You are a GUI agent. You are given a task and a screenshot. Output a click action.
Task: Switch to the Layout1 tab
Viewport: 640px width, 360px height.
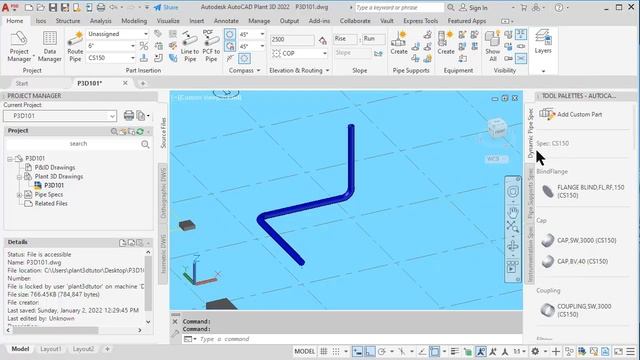click(51, 349)
